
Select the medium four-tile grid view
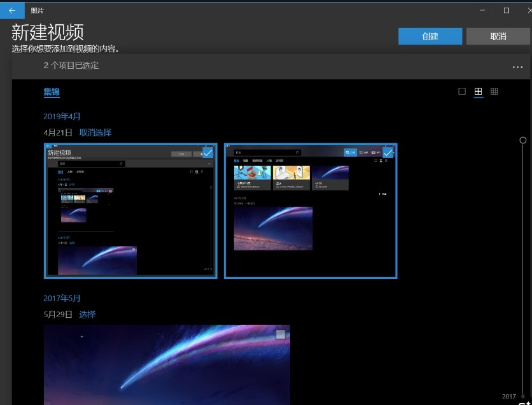point(478,92)
